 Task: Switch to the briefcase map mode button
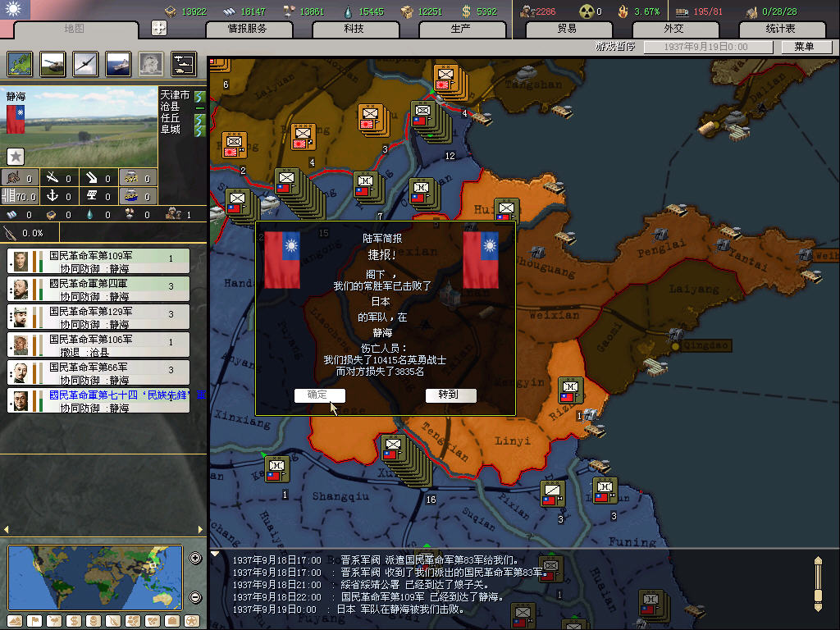point(172,621)
